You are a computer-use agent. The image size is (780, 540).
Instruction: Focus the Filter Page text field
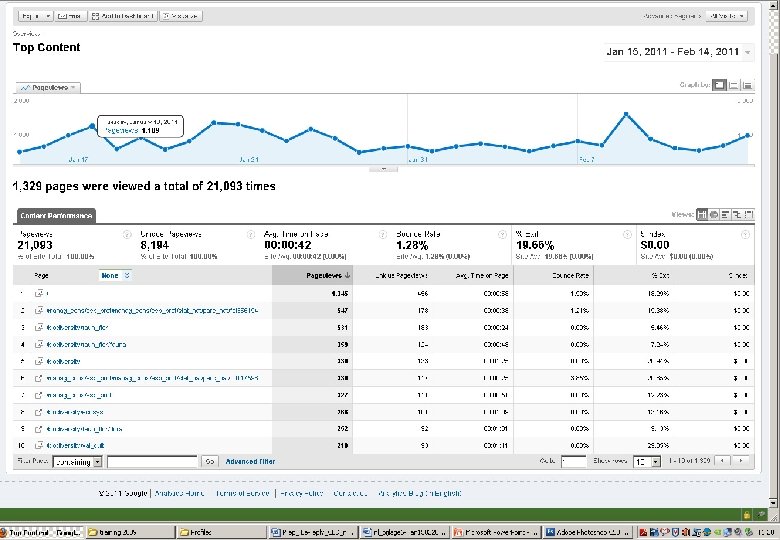click(153, 462)
